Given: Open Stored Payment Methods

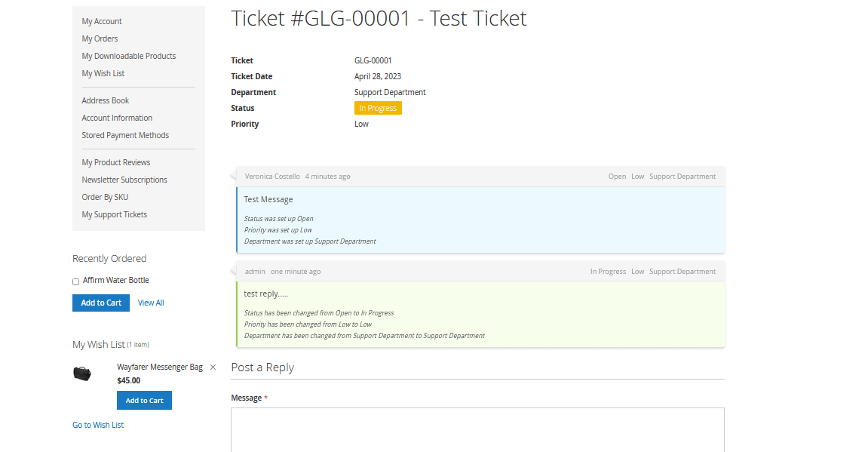Looking at the screenshot, I should tap(125, 135).
